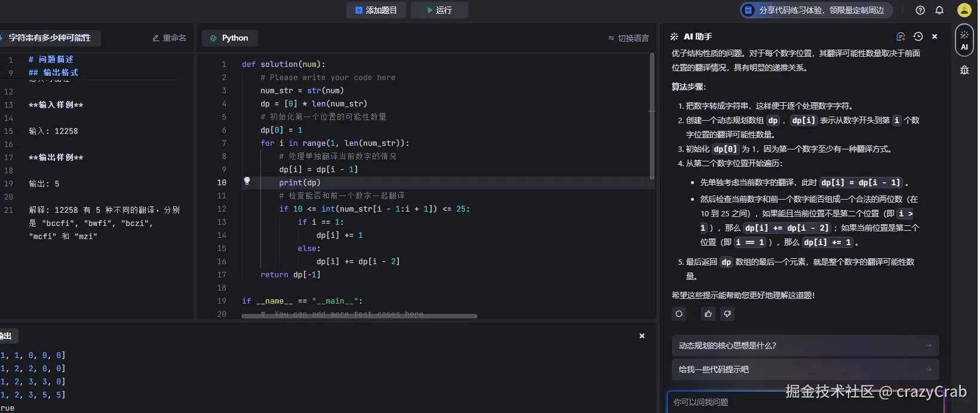Focus the 你可以问我问题 chat input
This screenshot has height=413, width=980.
(x=805, y=402)
